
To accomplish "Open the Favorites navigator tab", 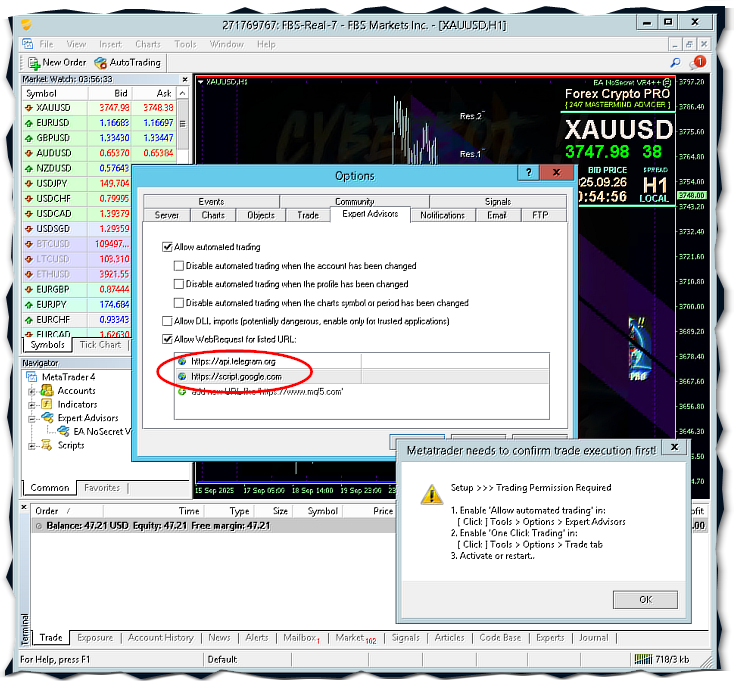I will (x=102, y=488).
